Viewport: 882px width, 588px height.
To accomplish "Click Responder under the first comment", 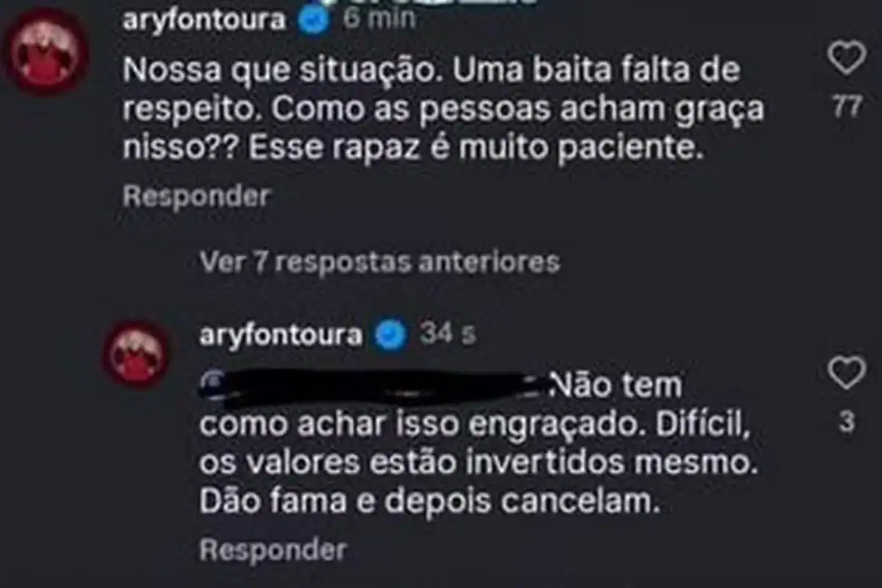I will pyautogui.click(x=196, y=196).
